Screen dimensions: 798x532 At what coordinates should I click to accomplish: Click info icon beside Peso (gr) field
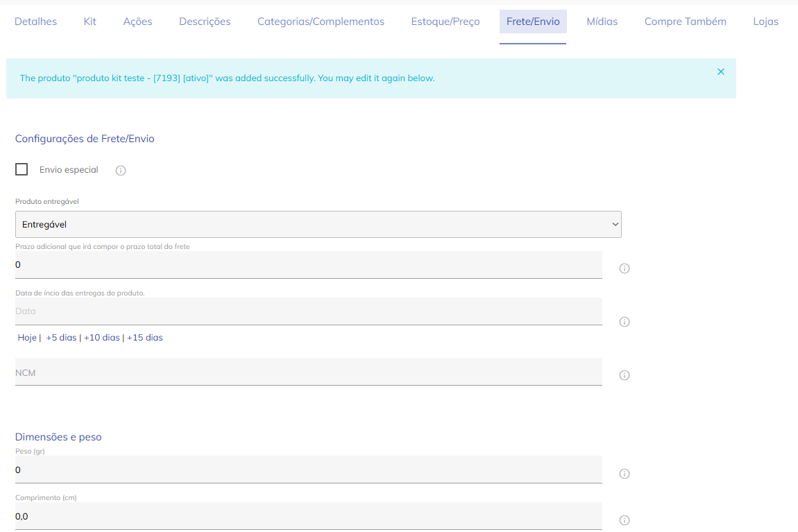pos(624,474)
